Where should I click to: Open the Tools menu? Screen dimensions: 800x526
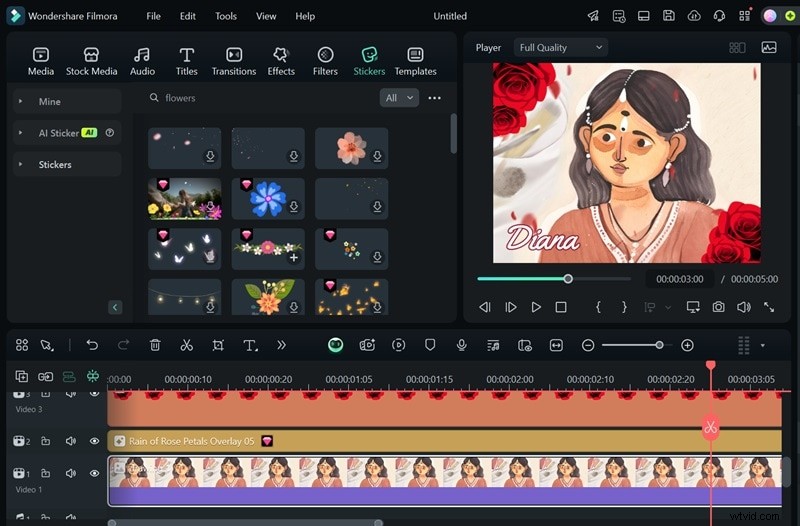coord(226,16)
